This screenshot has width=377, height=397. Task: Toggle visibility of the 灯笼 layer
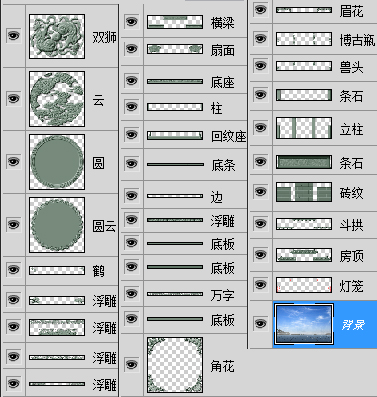point(261,285)
